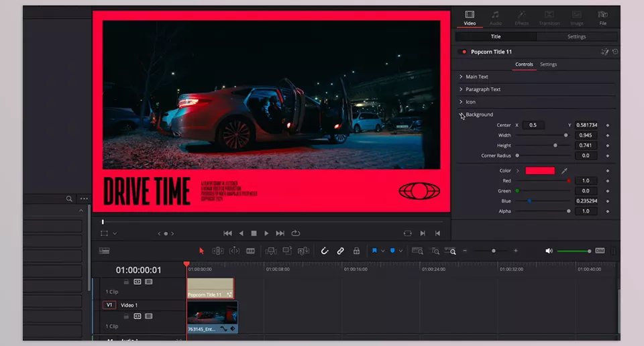Image resolution: width=644 pixels, height=346 pixels.
Task: Stop playback
Action: (x=254, y=233)
